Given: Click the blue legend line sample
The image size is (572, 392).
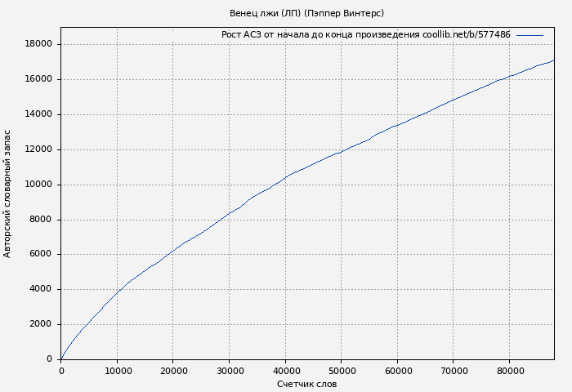Looking at the screenshot, I should coord(530,35).
